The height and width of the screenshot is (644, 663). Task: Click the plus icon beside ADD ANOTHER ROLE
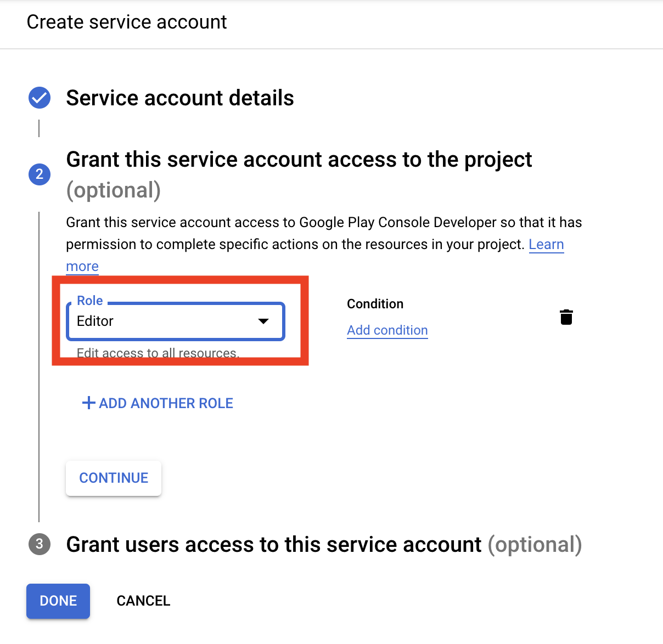tap(88, 403)
